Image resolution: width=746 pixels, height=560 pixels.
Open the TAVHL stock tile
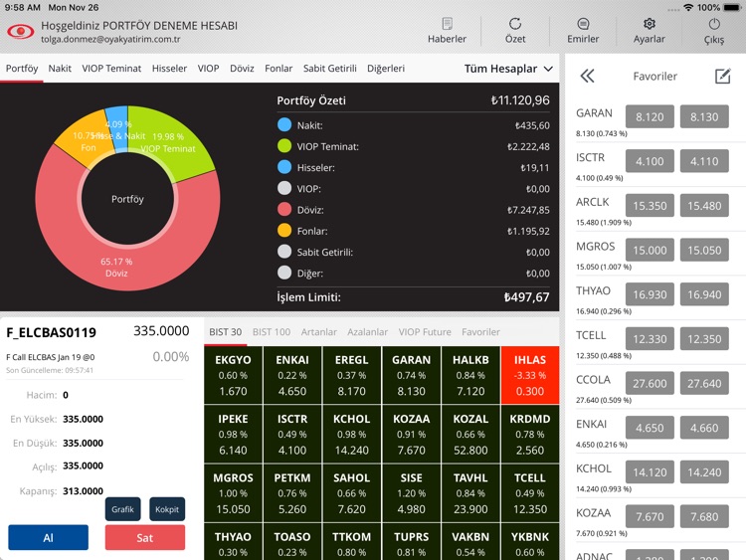470,493
